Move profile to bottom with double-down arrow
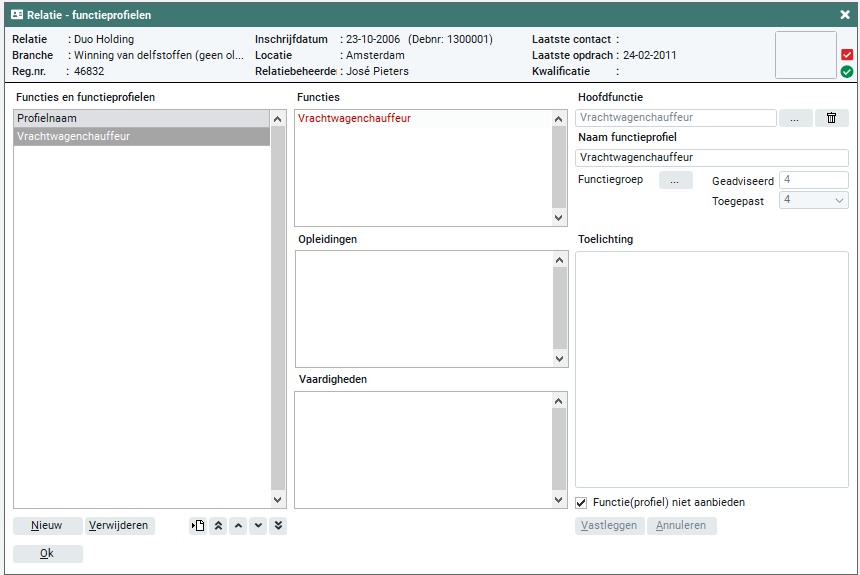The width and height of the screenshot is (860, 575). point(278,526)
